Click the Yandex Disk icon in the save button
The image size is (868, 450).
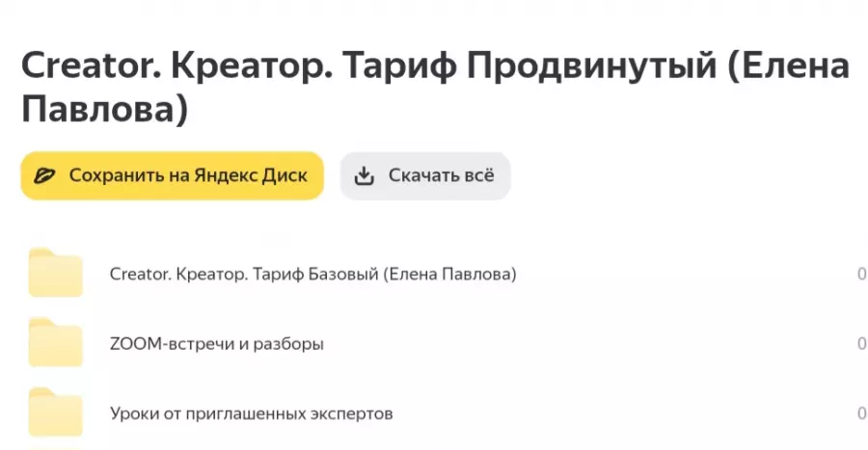(x=44, y=176)
